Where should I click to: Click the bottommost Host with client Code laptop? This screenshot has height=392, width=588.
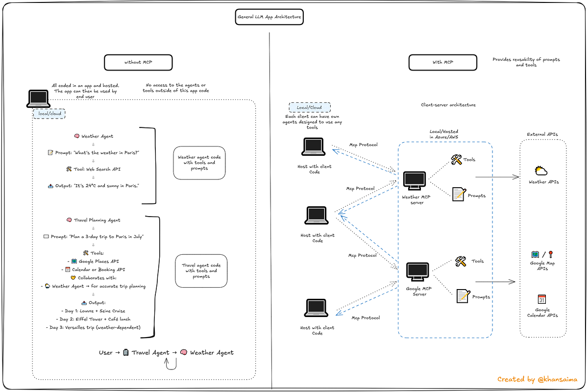coord(317,309)
